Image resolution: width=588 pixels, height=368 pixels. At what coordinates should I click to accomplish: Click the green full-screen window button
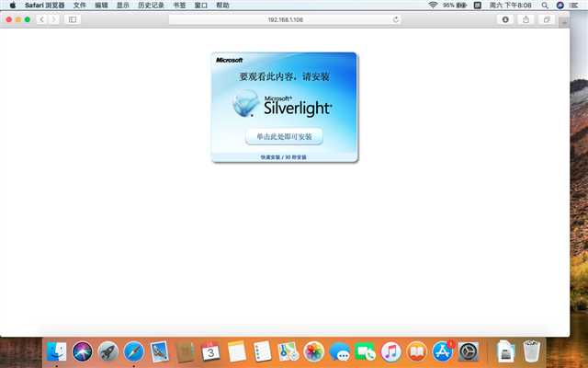tap(27, 19)
